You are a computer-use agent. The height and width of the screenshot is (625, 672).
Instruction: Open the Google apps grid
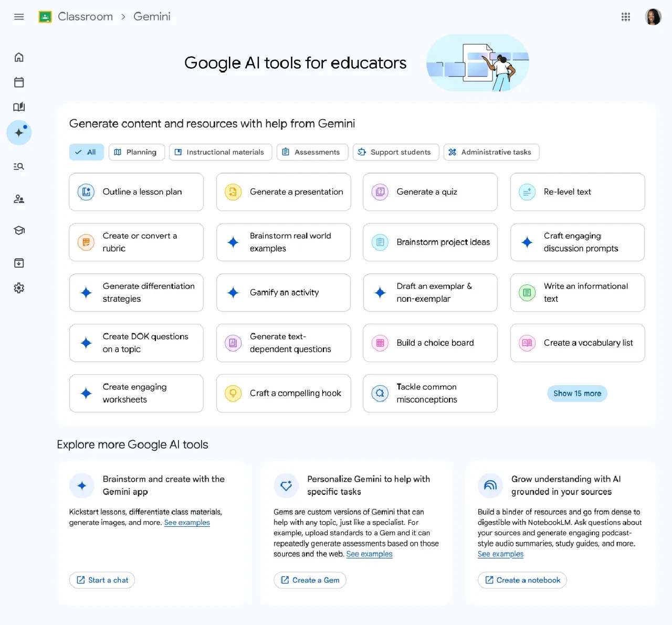point(626,16)
